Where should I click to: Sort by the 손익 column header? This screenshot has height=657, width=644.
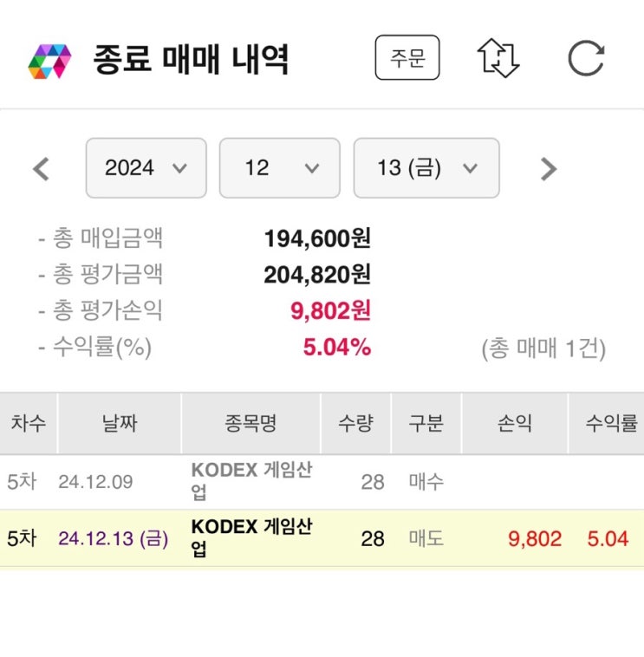pyautogui.click(x=514, y=424)
